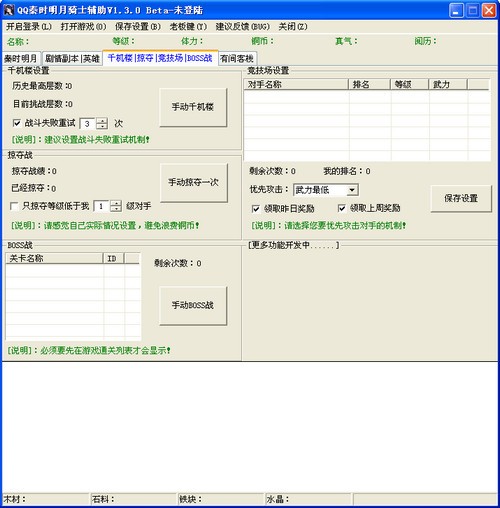Click the 石料 status bar entry
The width and height of the screenshot is (500, 508).
tap(133, 499)
